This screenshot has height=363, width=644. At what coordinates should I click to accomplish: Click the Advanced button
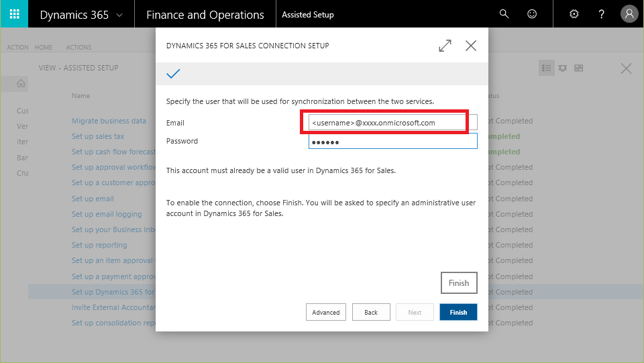(x=326, y=312)
